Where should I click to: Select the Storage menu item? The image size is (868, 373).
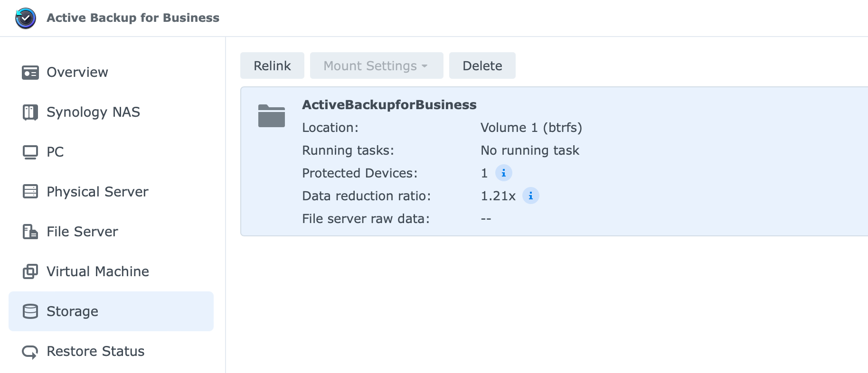click(x=111, y=311)
